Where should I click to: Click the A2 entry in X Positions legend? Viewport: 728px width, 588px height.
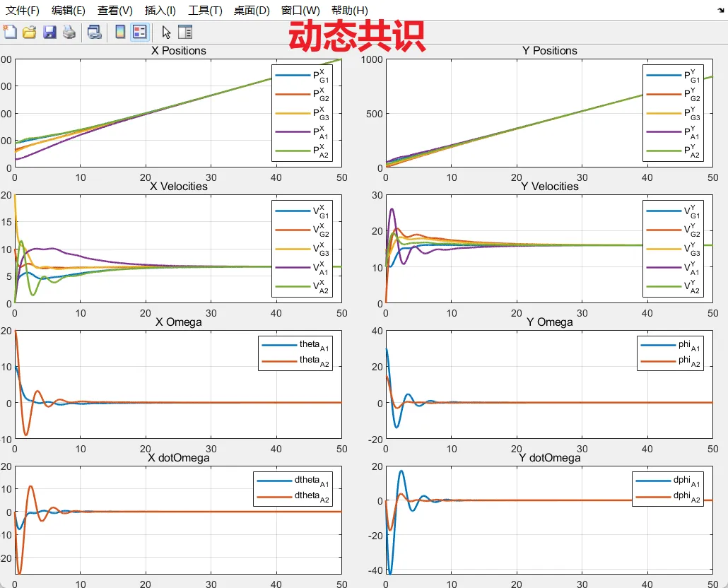pos(302,151)
